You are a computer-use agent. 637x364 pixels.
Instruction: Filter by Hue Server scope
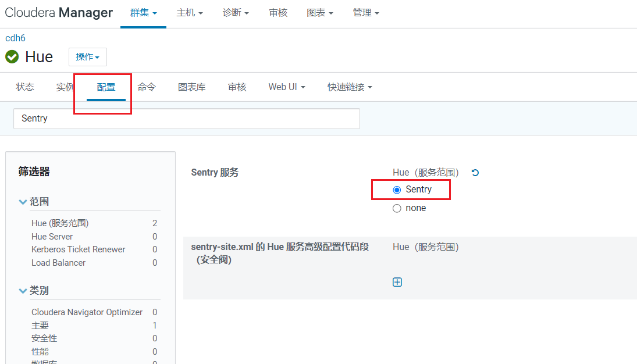(52, 237)
